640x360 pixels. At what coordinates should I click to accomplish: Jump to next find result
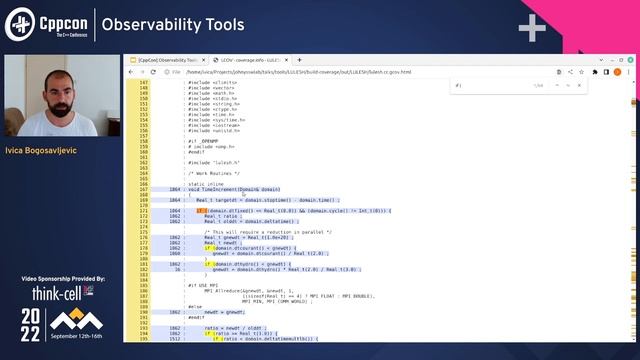click(x=568, y=85)
